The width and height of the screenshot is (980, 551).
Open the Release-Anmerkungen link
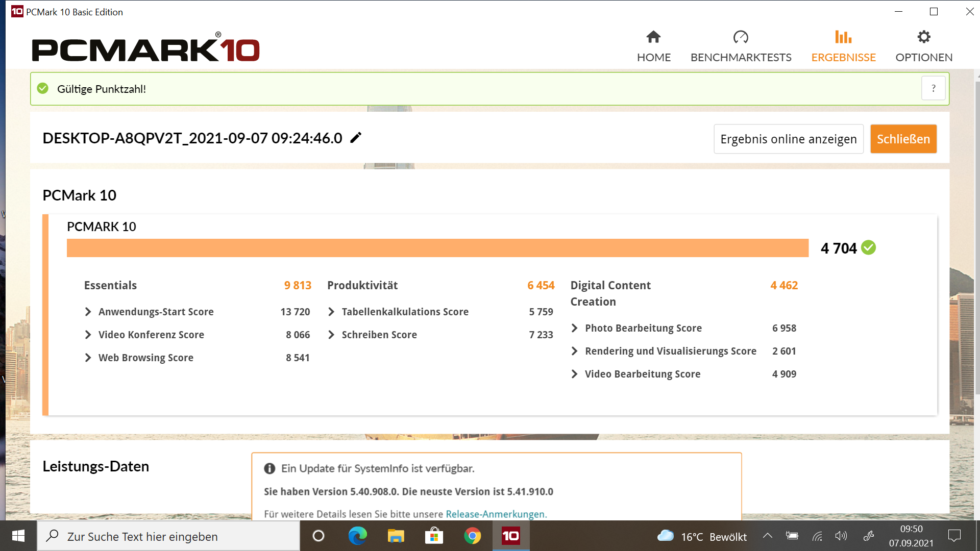coord(496,514)
